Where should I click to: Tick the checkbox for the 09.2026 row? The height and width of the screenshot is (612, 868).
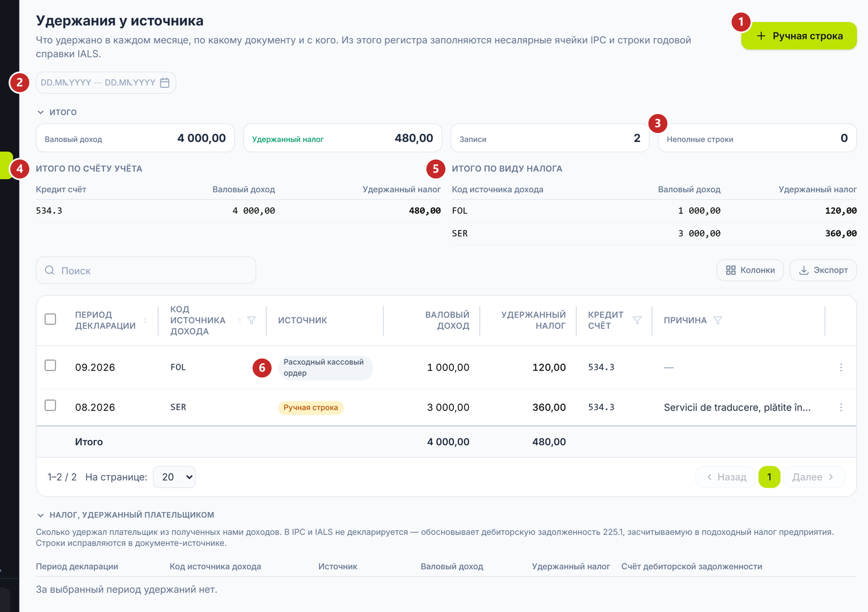click(50, 365)
